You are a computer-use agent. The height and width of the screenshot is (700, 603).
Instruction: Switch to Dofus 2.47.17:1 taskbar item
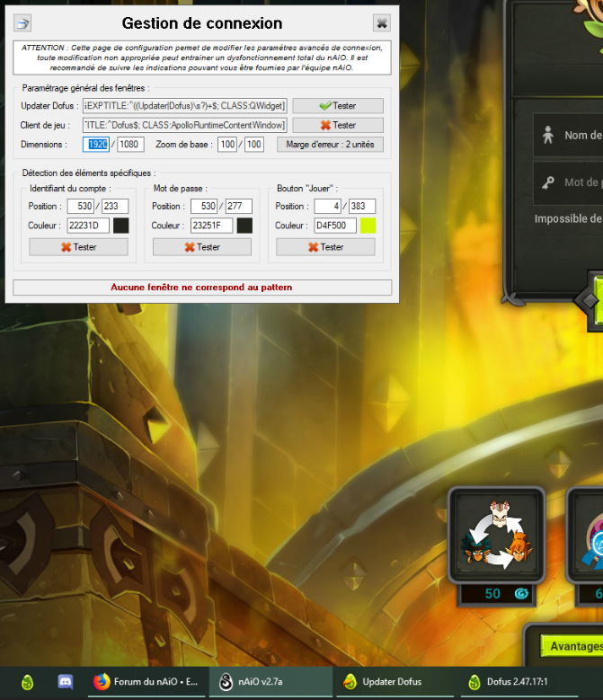518,682
